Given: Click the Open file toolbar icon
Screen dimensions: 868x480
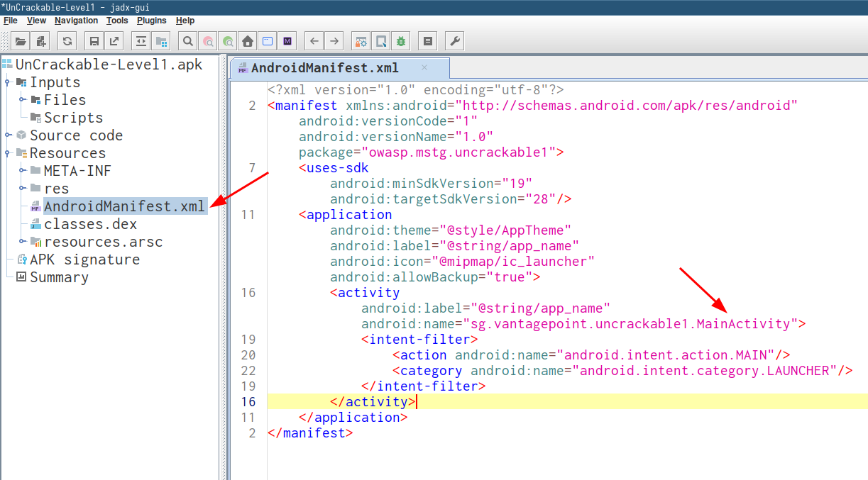Looking at the screenshot, I should [x=20, y=40].
